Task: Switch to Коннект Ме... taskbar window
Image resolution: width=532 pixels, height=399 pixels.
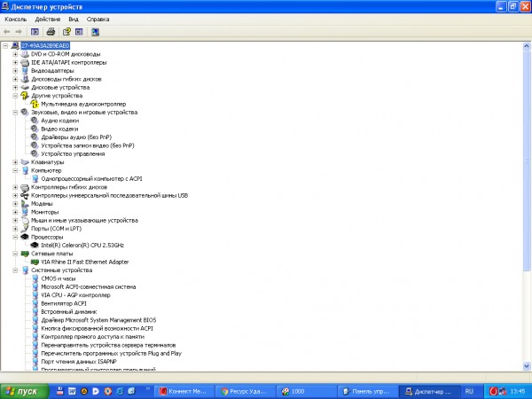Action: click(184, 391)
